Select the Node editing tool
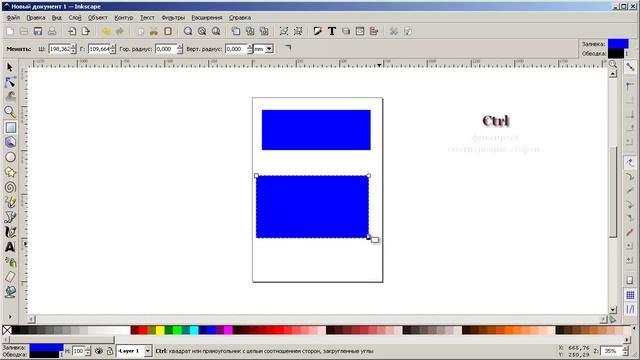The height and width of the screenshot is (360, 640). coord(10,82)
